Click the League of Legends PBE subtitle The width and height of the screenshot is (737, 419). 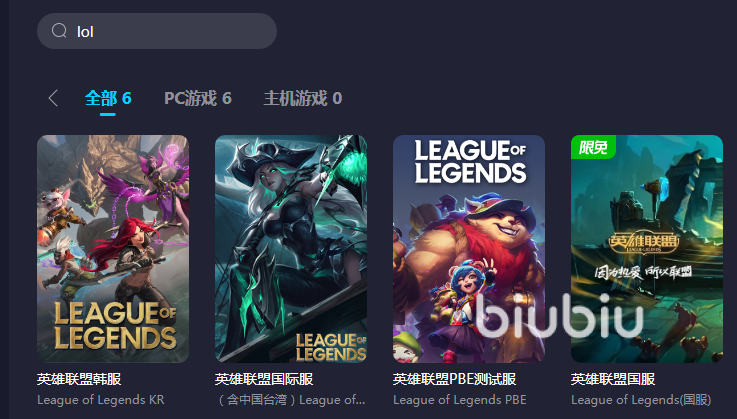459,400
